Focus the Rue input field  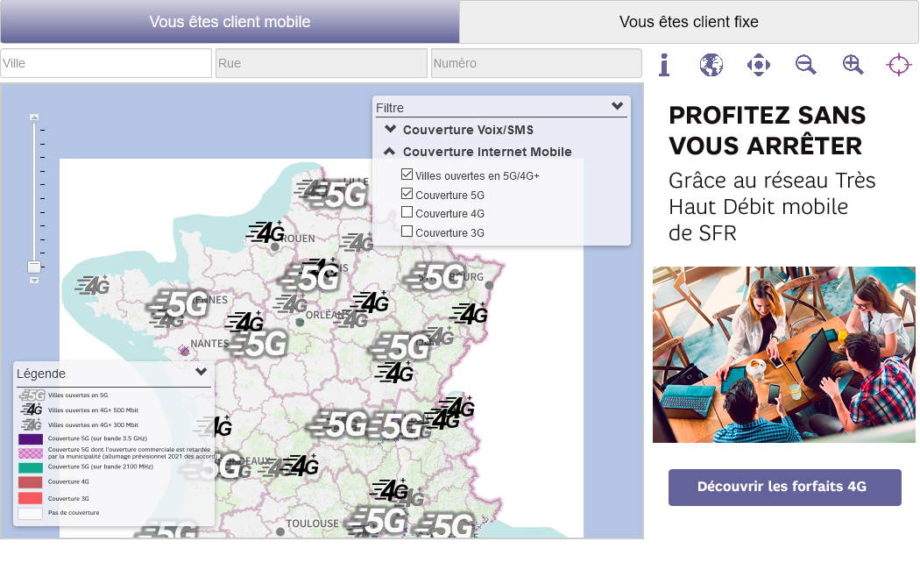point(322,63)
